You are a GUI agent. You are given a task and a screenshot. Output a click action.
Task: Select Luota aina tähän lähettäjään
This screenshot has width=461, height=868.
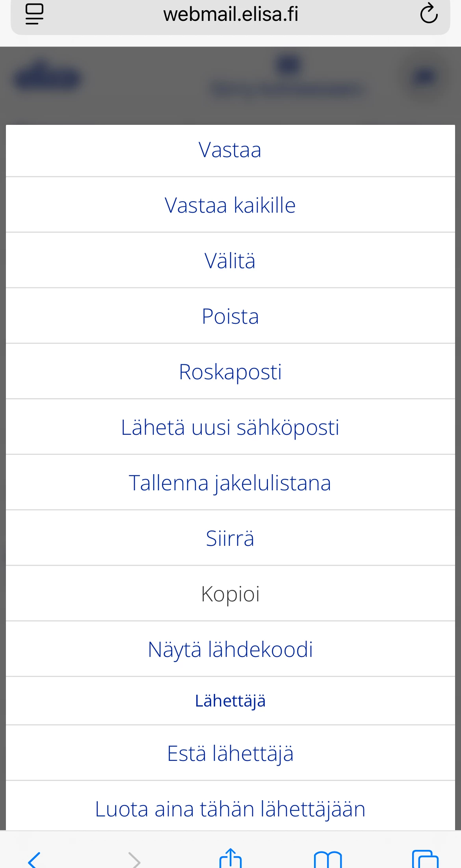click(x=230, y=809)
